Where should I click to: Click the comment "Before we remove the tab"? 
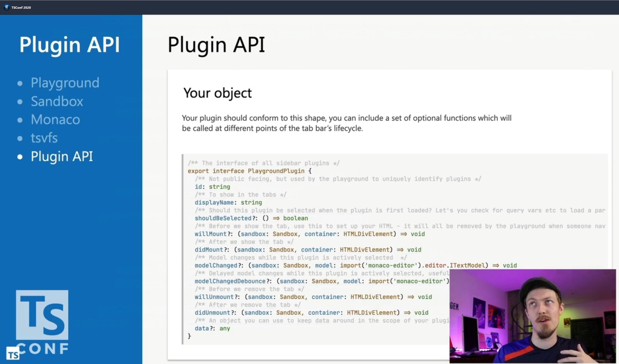250,289
